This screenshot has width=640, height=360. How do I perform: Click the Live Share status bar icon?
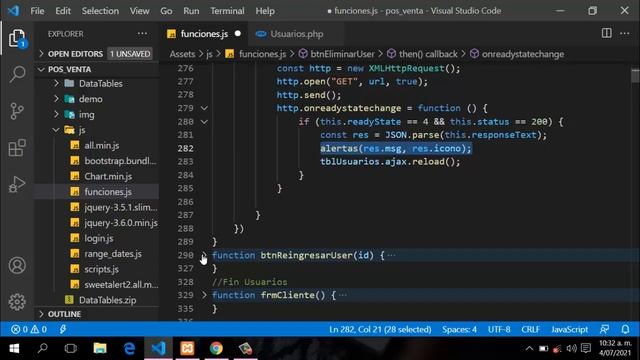pyautogui.click(x=63, y=329)
